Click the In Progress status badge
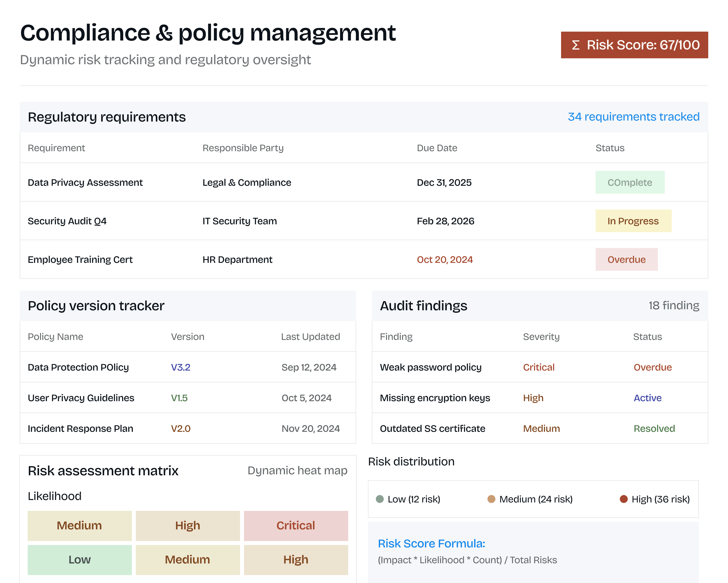The height and width of the screenshot is (583, 728). 633,221
